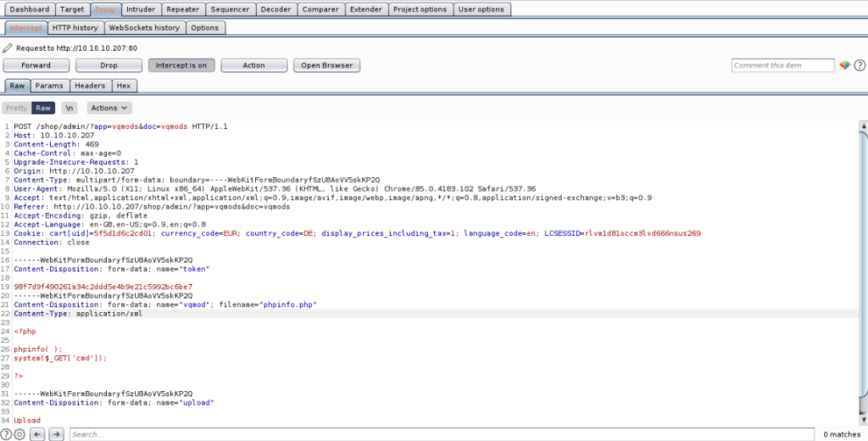Click the Referer header line

(x=152, y=207)
